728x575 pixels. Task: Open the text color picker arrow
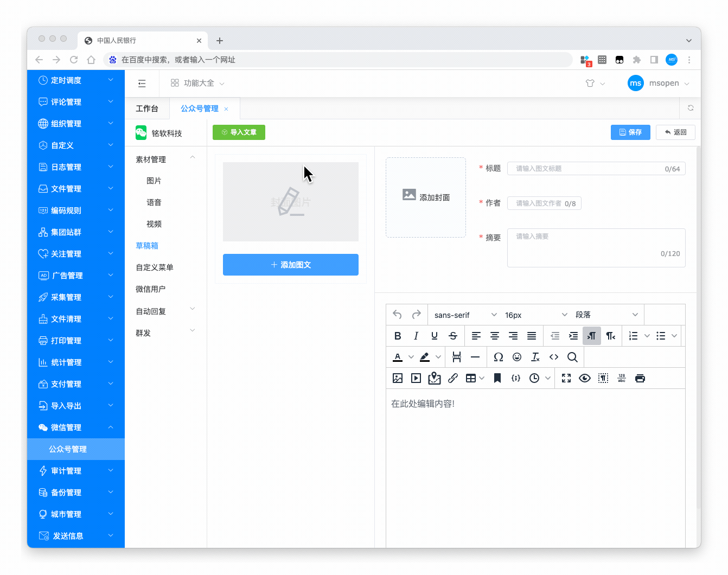(411, 357)
